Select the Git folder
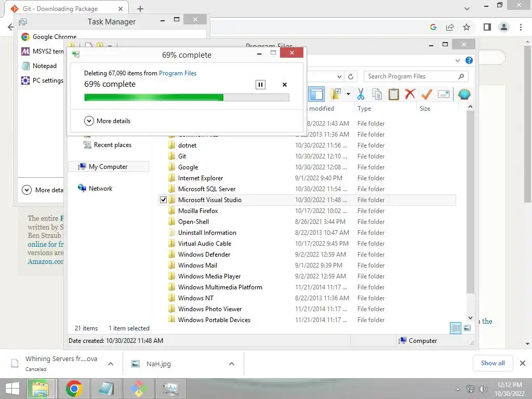 tap(182, 156)
